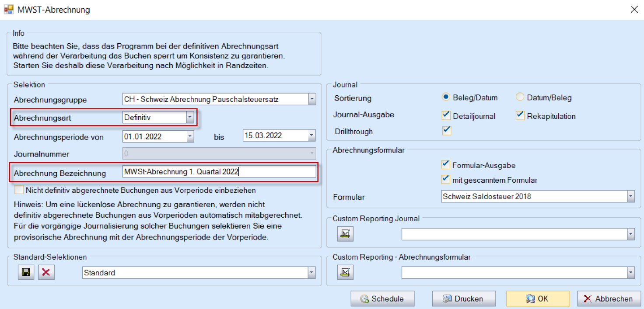The image size is (644, 309).
Task: Toggle the Detailjournal checkbox
Action: 446,116
